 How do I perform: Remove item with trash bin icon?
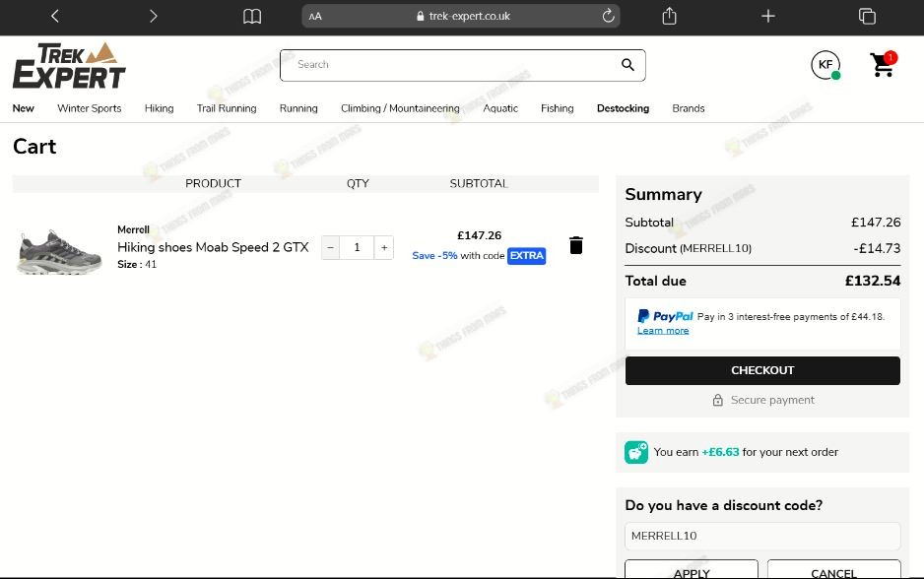pyautogui.click(x=576, y=245)
